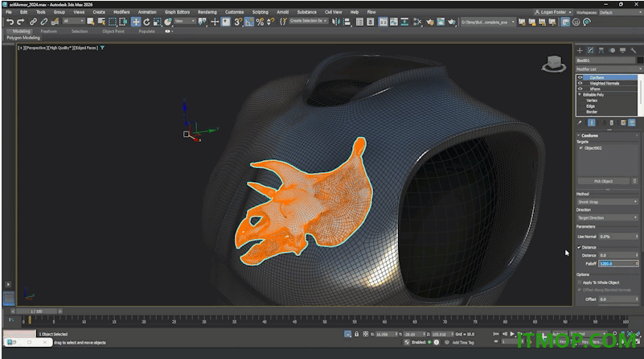Open Schematic View icon

tap(404, 22)
